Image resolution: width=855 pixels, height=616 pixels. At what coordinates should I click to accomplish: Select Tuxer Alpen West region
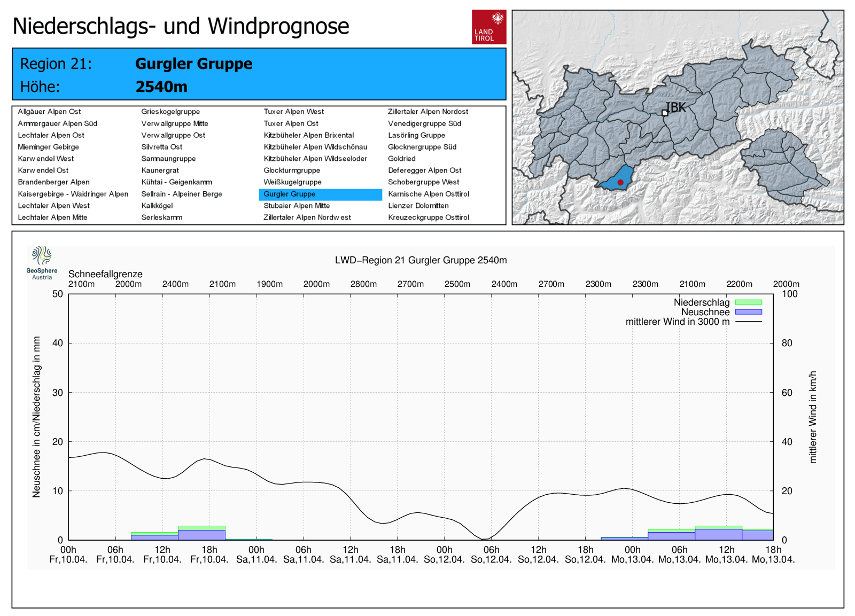tap(293, 112)
